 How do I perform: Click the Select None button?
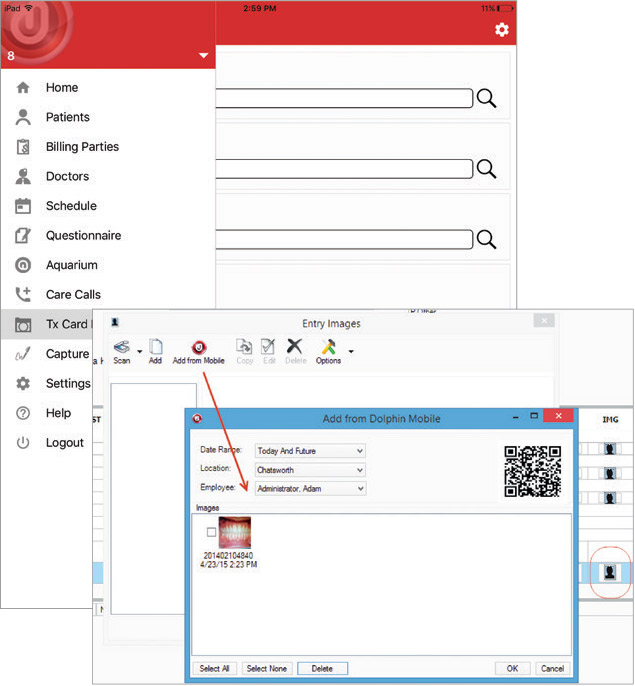267,668
